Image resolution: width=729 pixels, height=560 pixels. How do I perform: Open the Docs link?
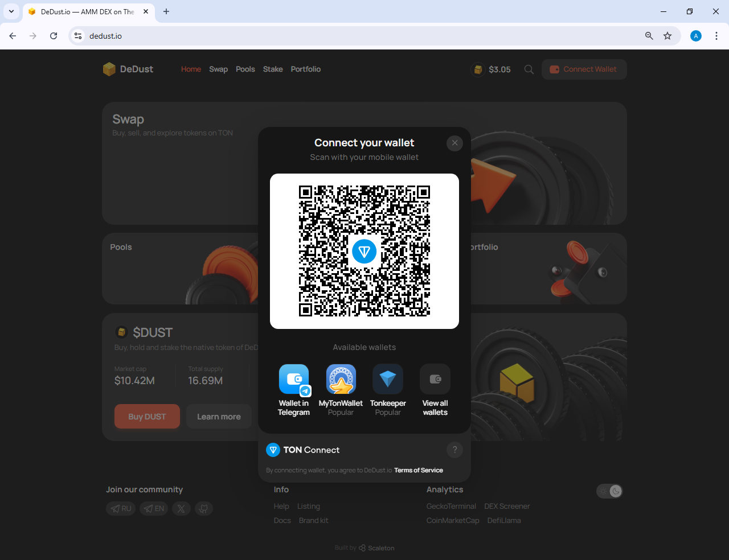282,520
